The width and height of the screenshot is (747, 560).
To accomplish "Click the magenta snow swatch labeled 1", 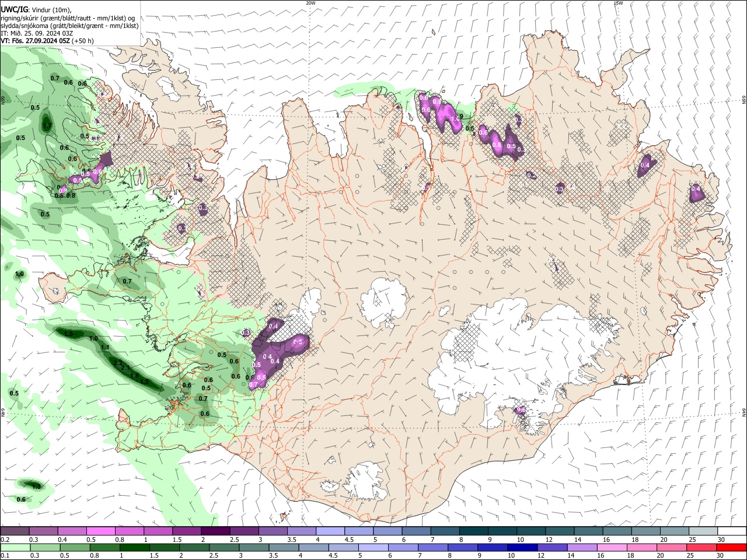I will point(158,531).
